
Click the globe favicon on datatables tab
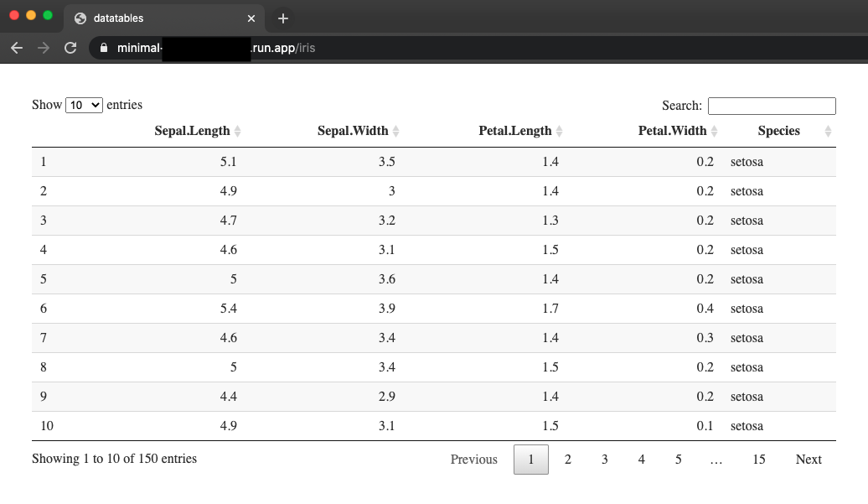click(80, 18)
